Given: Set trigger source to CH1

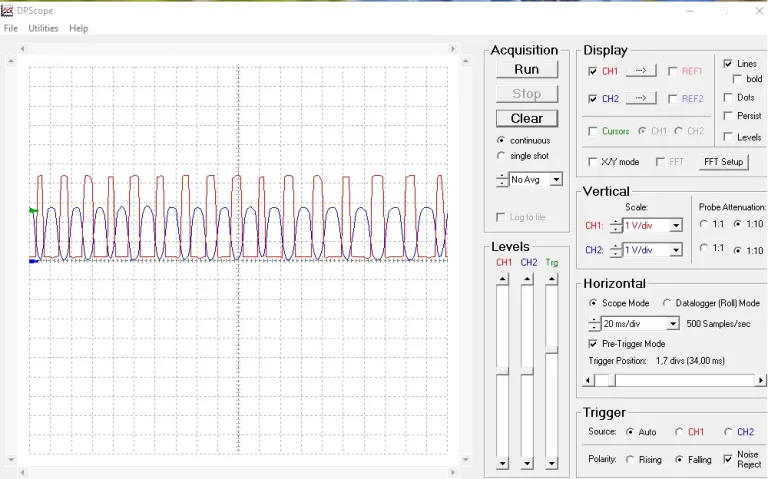Looking at the screenshot, I should point(679,432).
